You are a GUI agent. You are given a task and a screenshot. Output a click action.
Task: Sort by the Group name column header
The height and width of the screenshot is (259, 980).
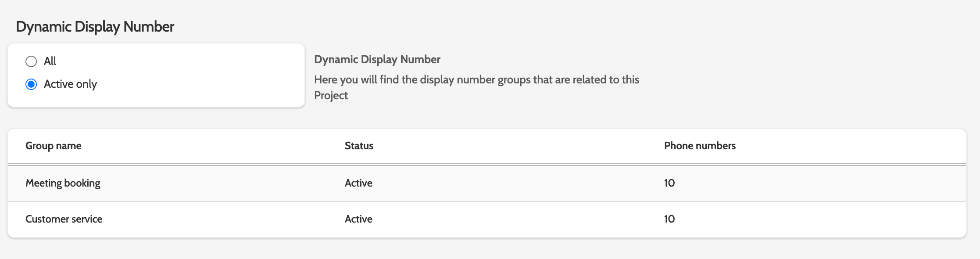point(54,146)
